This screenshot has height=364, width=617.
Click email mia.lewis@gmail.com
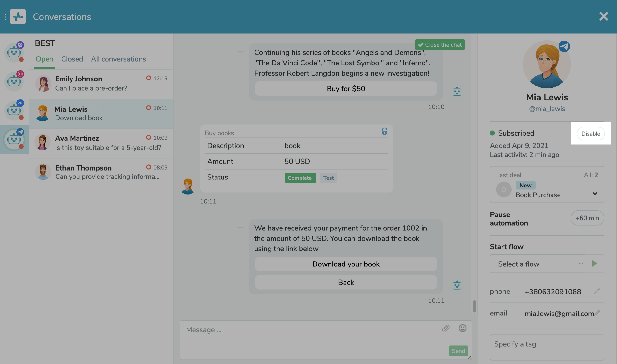(x=559, y=314)
